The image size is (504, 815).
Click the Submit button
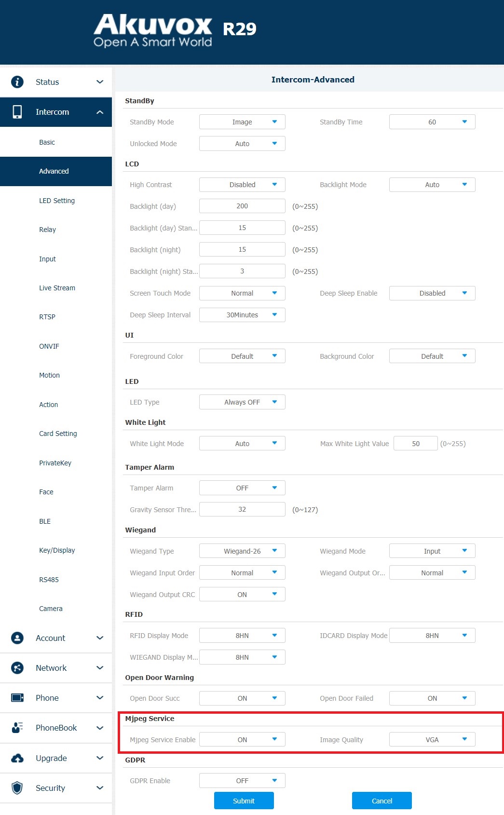coord(244,801)
